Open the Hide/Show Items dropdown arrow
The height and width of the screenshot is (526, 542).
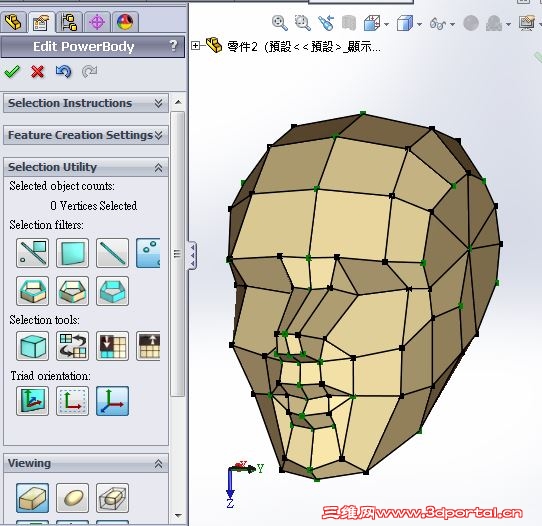click(452, 24)
